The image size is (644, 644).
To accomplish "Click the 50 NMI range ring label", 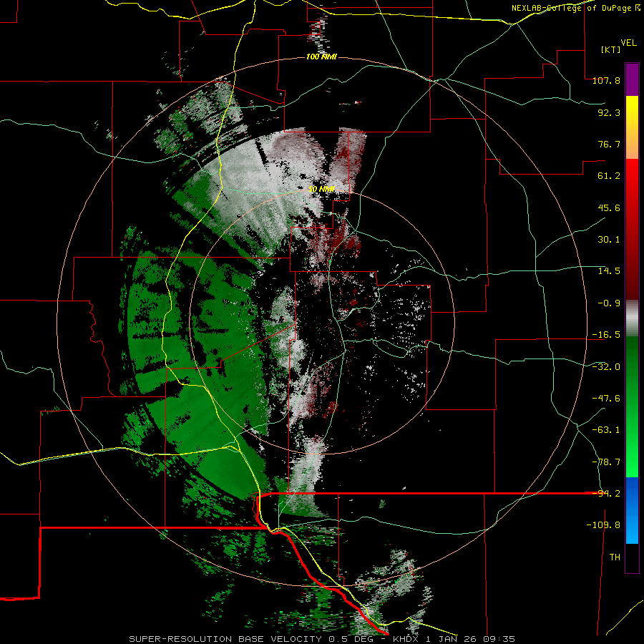I will (321, 189).
